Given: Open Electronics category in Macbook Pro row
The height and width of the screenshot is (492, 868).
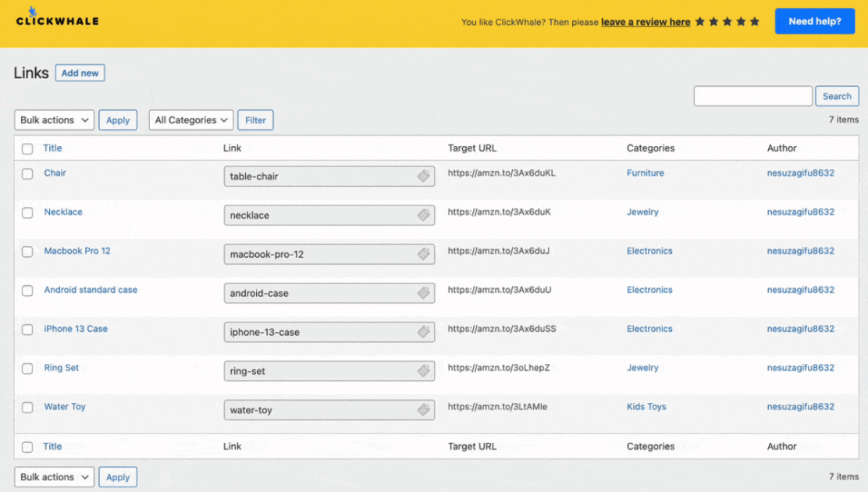Looking at the screenshot, I should coord(649,251).
